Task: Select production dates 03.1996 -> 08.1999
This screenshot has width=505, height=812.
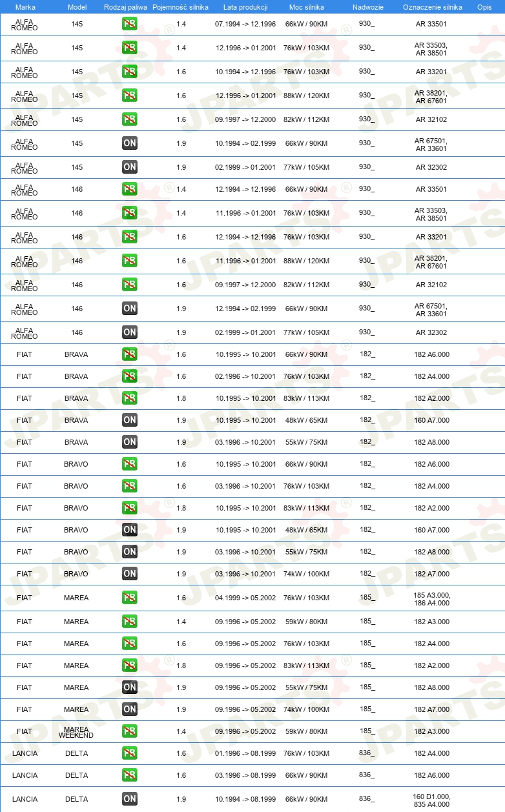Action: pyautogui.click(x=245, y=775)
